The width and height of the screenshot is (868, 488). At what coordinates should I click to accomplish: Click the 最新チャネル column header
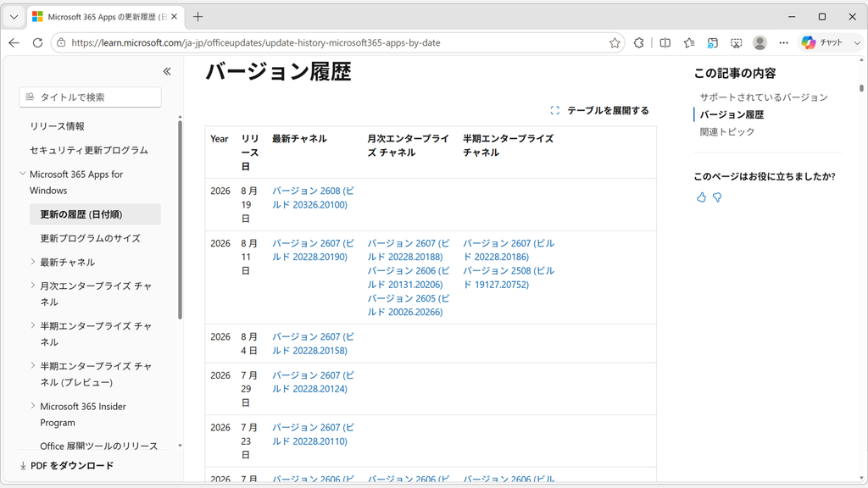(x=299, y=139)
